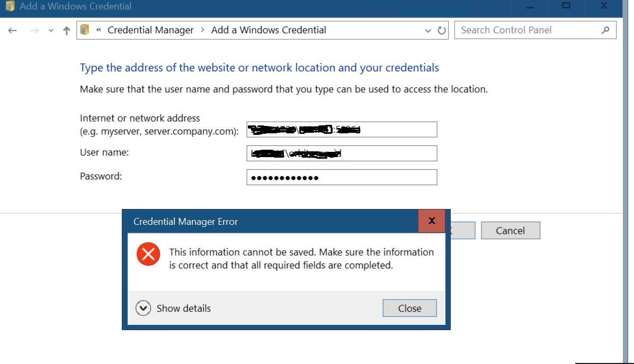Viewport: 634px width, 364px height.
Task: Click the circled chevron beside Show details
Action: tap(143, 308)
